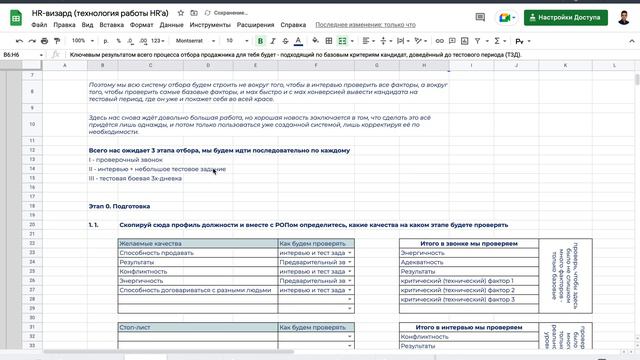The width and height of the screenshot is (640, 360).
Task: Star the HR-визард document
Action: 181,13
